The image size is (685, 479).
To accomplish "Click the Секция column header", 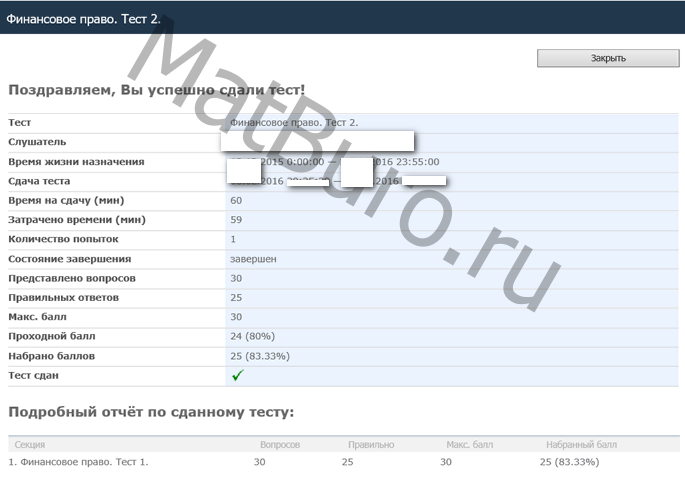I will point(29,444).
